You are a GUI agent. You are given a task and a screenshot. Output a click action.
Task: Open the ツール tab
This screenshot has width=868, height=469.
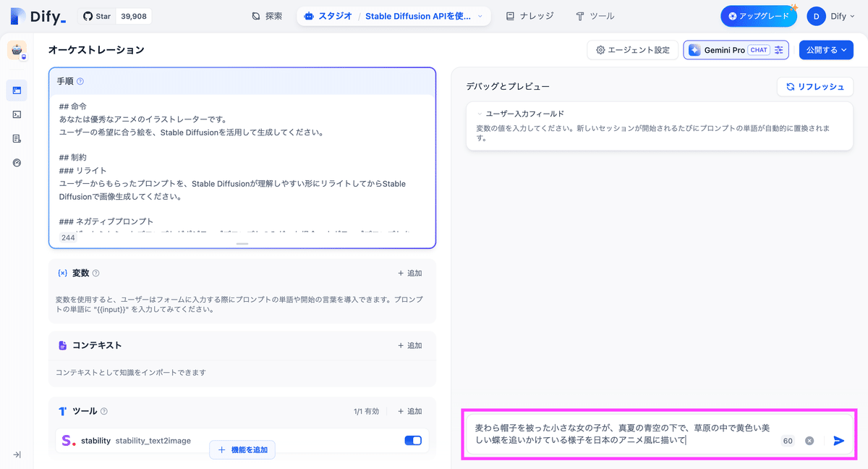595,16
